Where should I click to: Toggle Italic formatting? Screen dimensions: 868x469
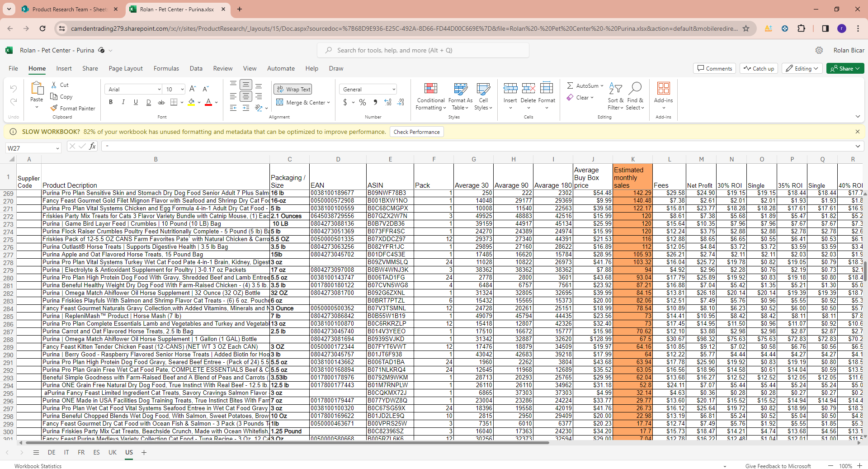click(123, 103)
